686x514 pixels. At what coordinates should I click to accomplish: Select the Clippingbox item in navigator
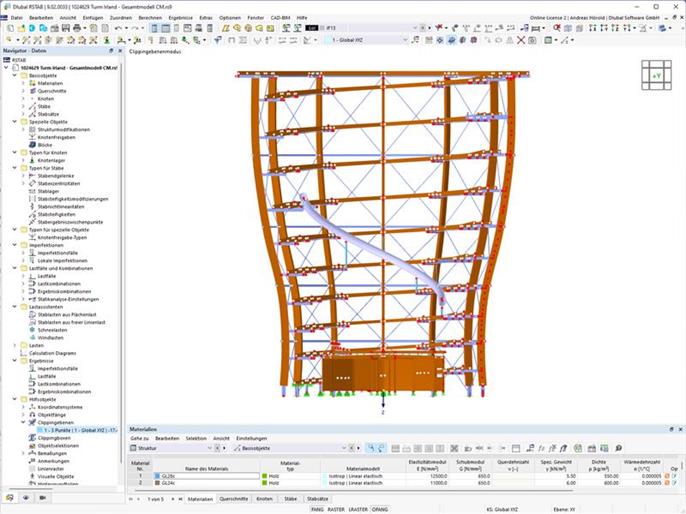pos(54,438)
